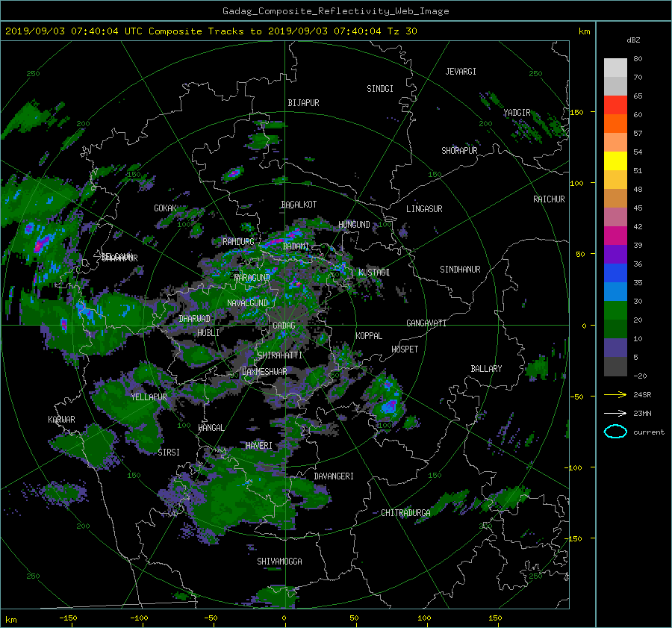Select the RAMDURG label
The height and width of the screenshot is (628, 672).
click(238, 242)
